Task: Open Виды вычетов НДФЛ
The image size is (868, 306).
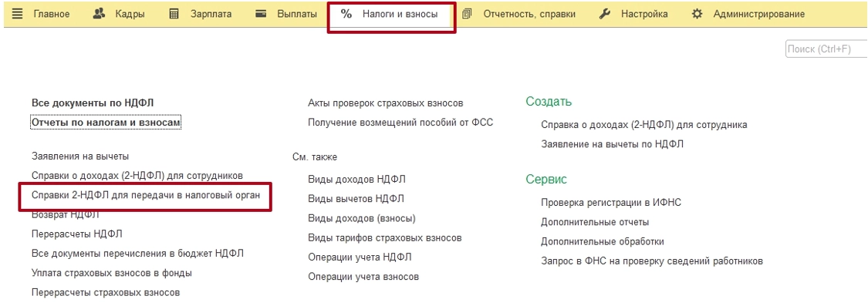Action: [x=356, y=199]
